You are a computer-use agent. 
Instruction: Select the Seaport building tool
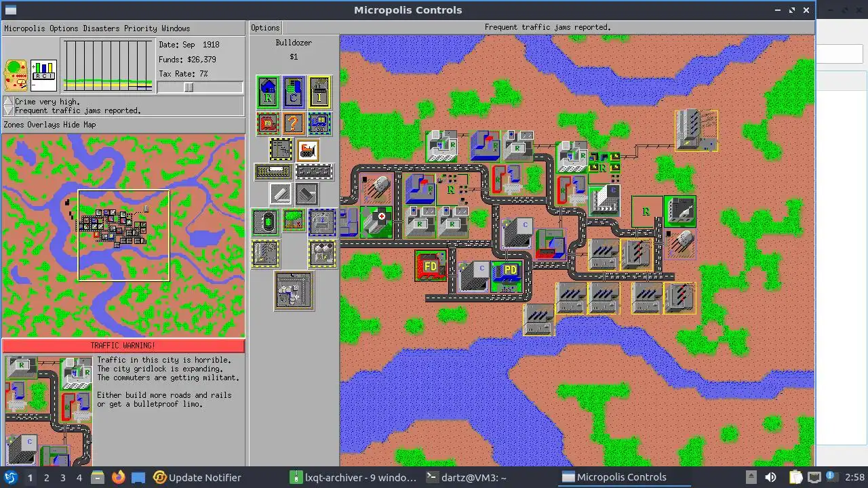pos(322,222)
